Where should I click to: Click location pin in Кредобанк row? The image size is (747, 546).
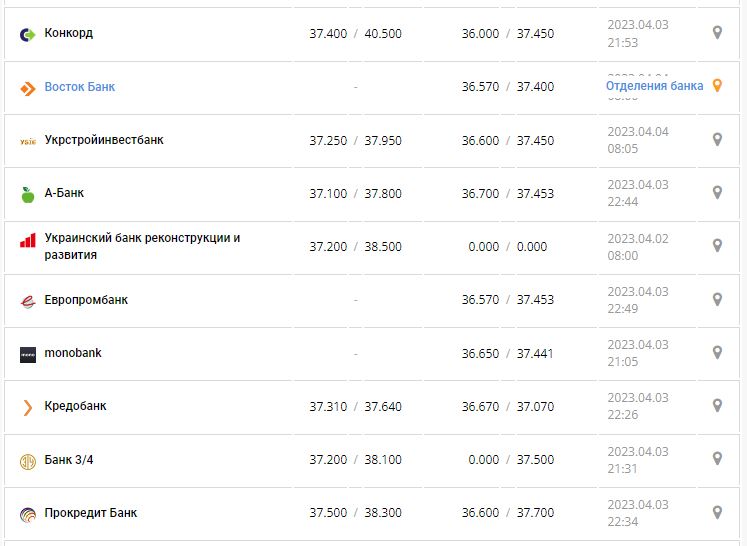tap(717, 405)
